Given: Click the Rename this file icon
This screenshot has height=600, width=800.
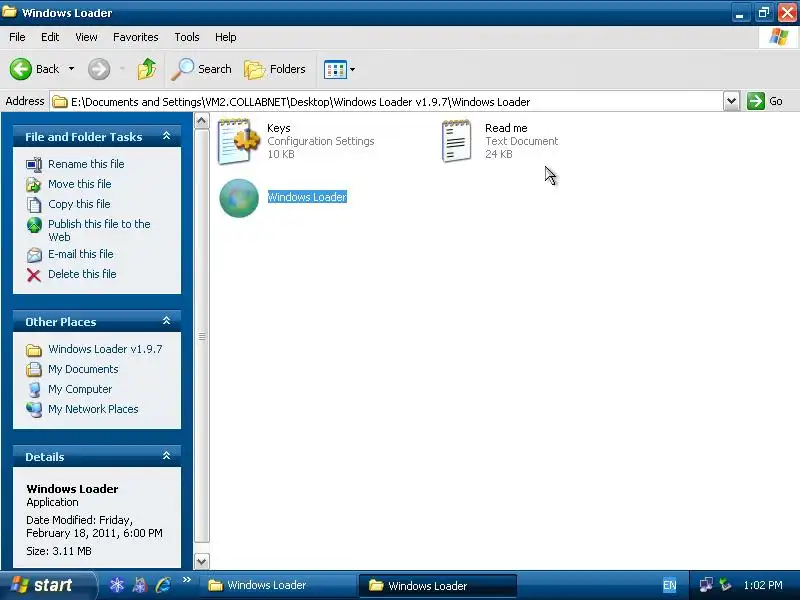Looking at the screenshot, I should pos(34,165).
